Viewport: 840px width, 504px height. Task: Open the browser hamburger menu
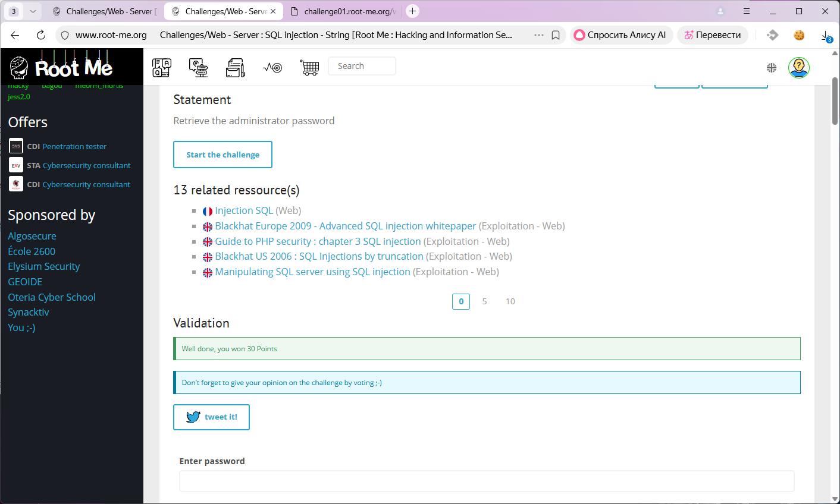coord(747,11)
